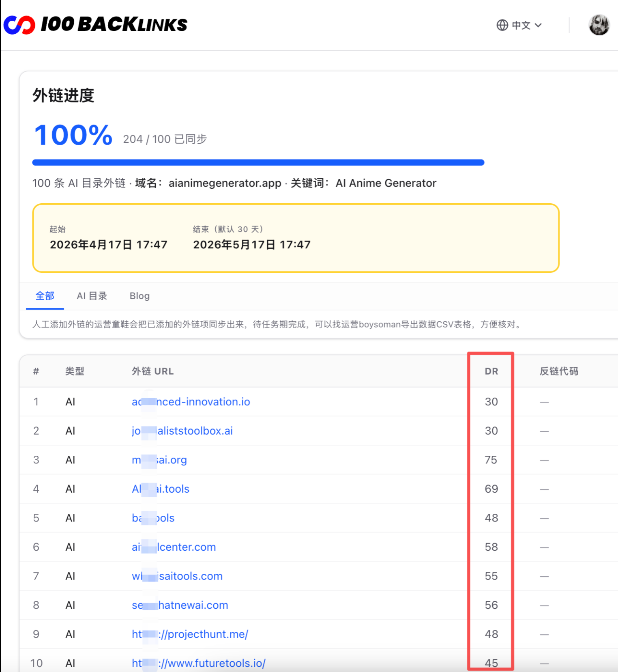Click the CSV export note text

pos(278,325)
